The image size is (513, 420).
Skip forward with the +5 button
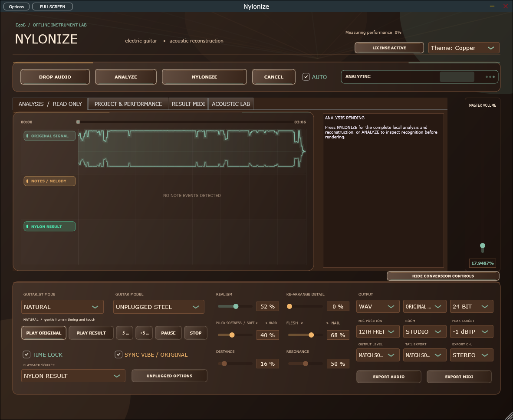144,333
